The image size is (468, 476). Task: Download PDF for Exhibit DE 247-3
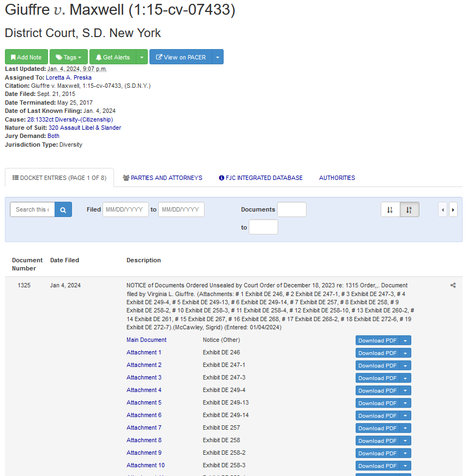tap(377, 378)
